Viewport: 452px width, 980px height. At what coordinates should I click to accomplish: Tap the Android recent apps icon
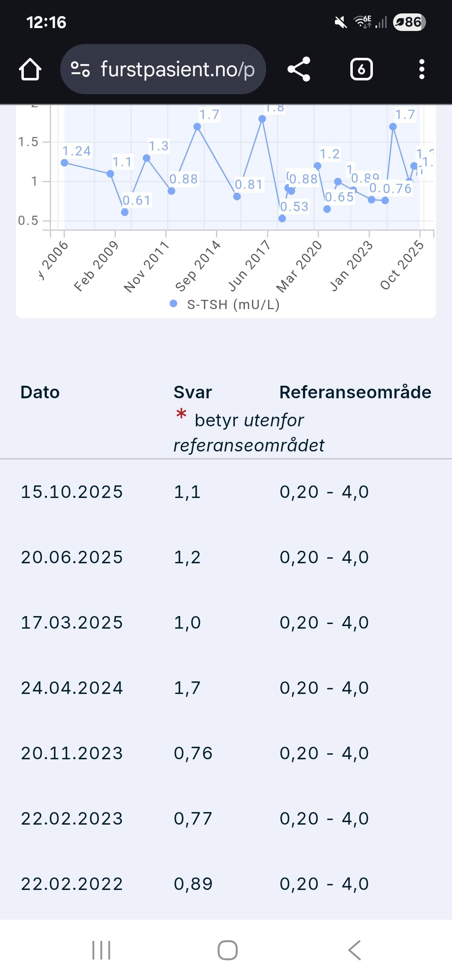(x=101, y=950)
